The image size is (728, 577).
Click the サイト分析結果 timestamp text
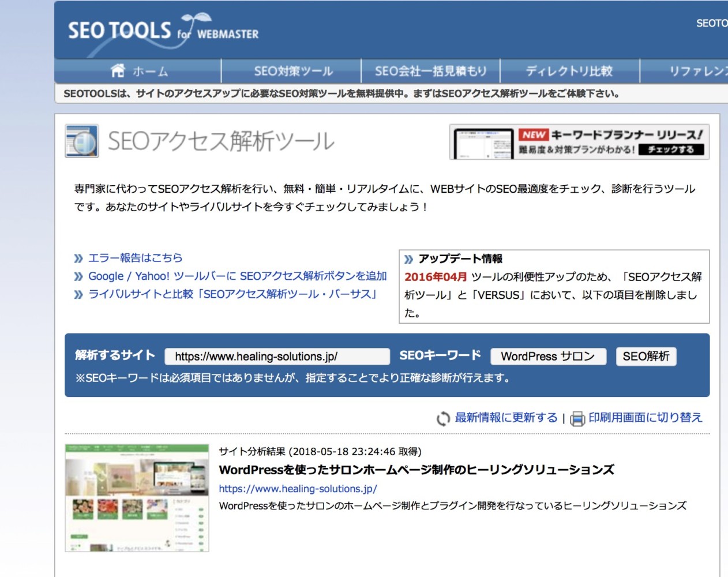[x=320, y=451]
